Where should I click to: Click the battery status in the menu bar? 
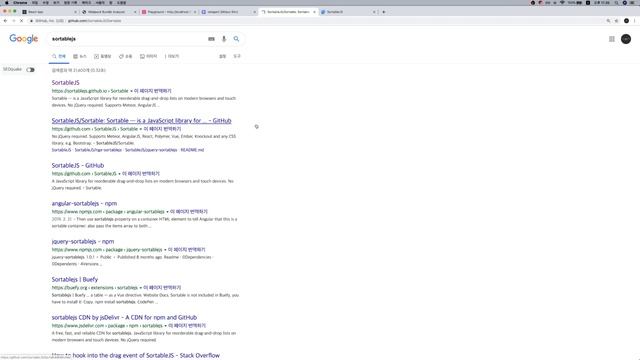(x=575, y=2)
